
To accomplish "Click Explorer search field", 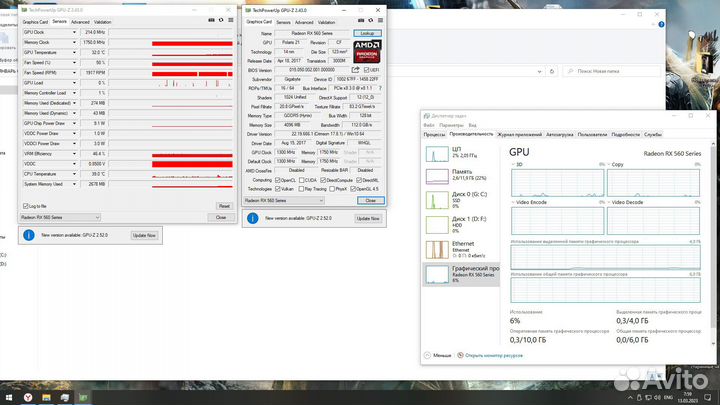I will (612, 72).
